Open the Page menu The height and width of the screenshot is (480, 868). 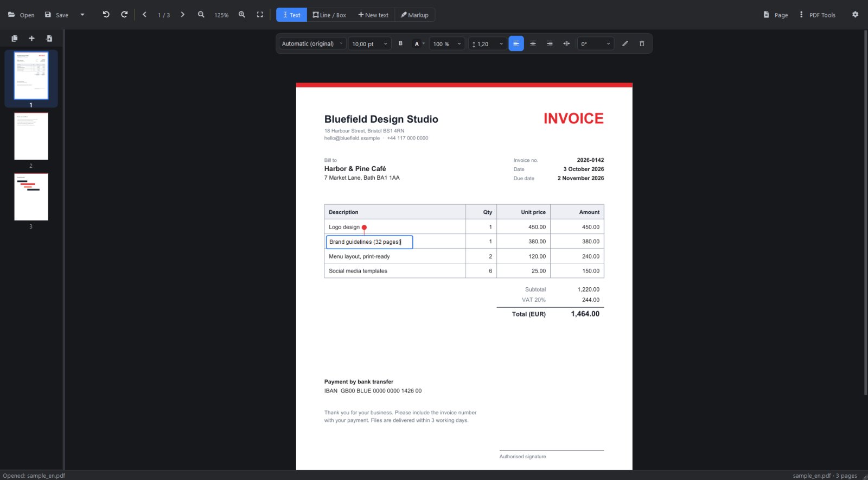coord(776,15)
